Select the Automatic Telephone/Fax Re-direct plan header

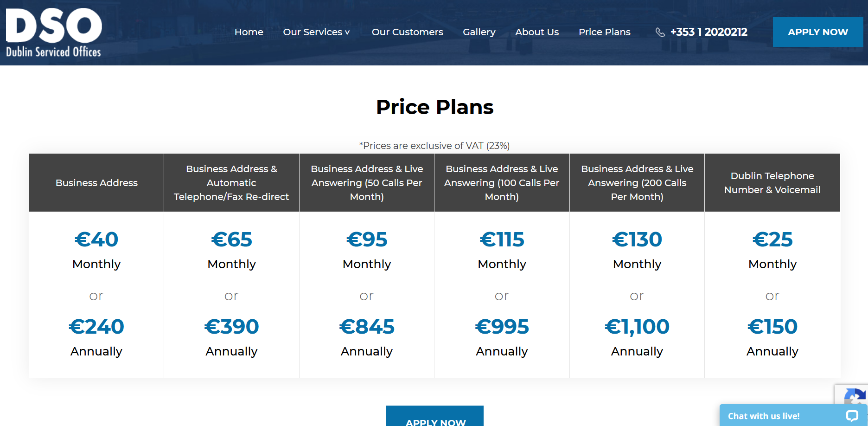(231, 183)
